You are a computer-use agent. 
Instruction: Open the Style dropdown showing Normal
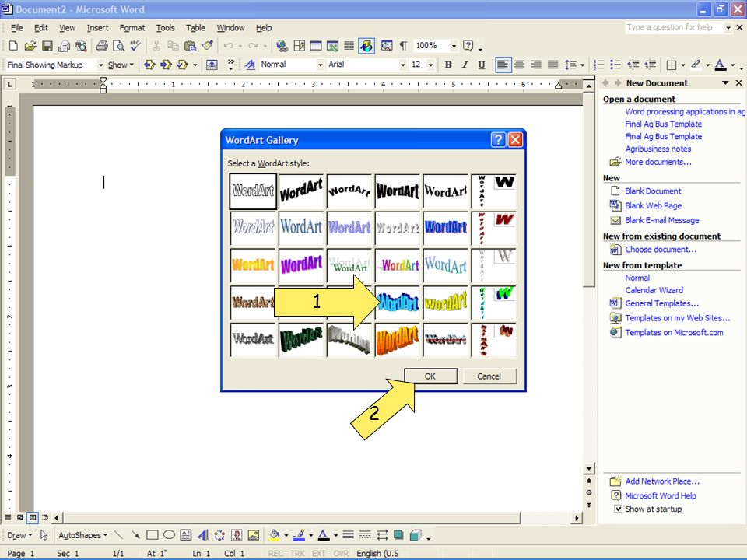[320, 65]
